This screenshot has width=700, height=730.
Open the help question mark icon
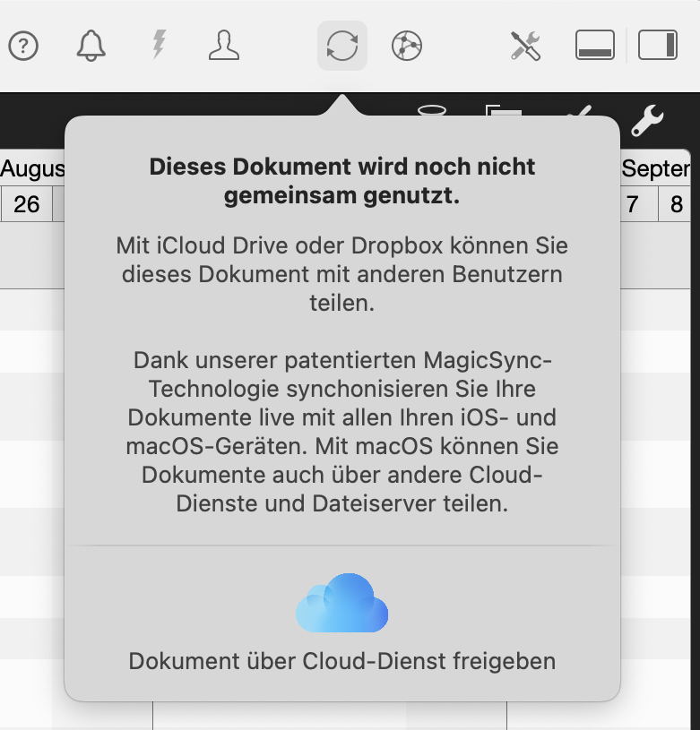[23, 46]
